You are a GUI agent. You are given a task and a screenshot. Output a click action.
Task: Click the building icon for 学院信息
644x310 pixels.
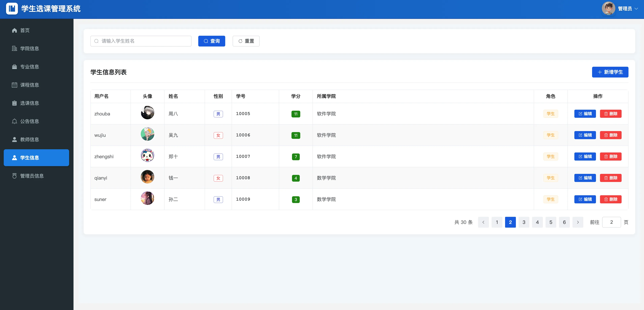click(x=14, y=49)
